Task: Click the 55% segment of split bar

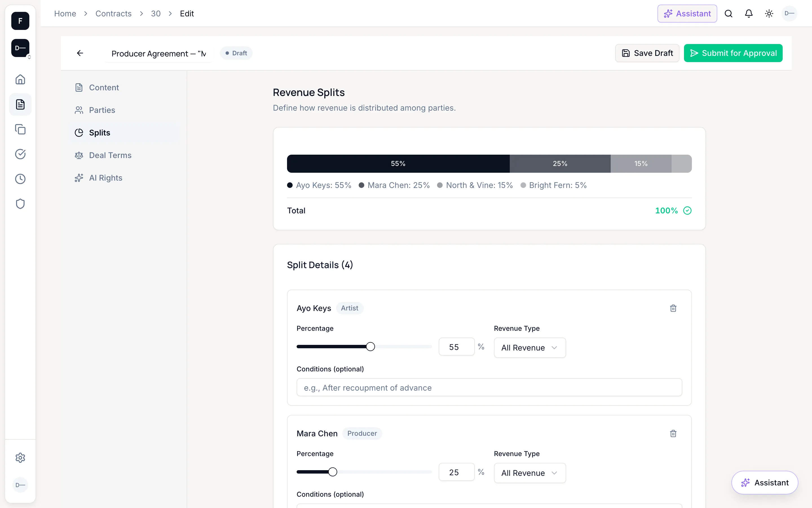Action: click(x=398, y=164)
